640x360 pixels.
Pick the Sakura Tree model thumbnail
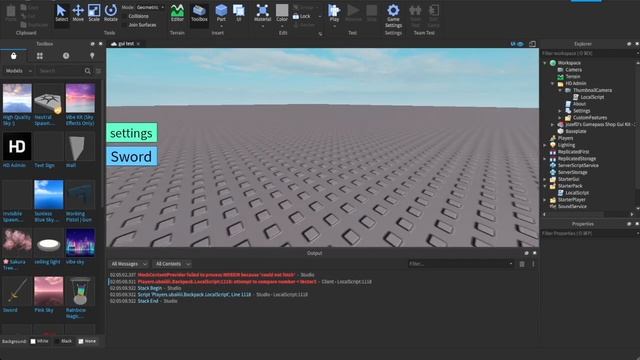coord(17,243)
